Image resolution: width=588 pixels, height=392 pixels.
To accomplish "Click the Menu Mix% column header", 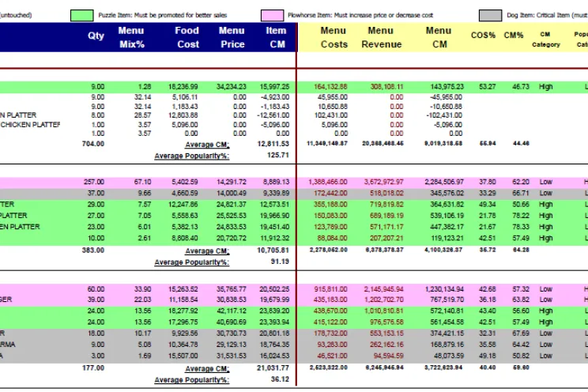I will tap(131, 37).
